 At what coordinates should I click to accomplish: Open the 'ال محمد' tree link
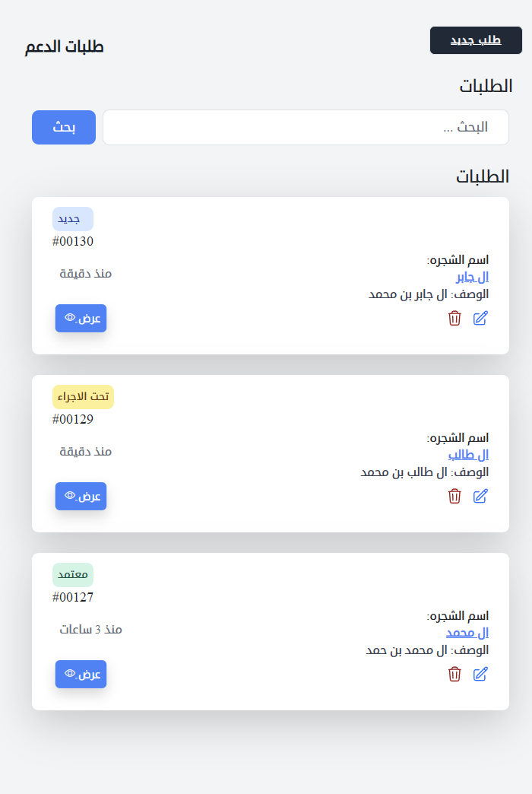pyautogui.click(x=467, y=632)
